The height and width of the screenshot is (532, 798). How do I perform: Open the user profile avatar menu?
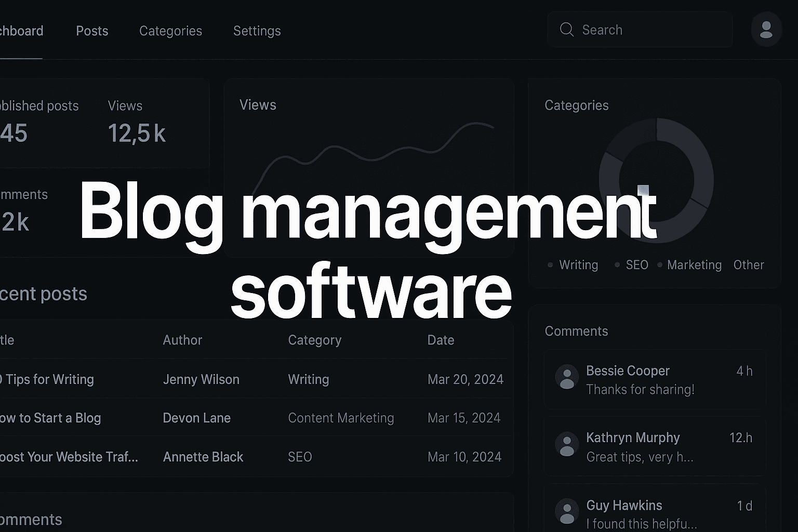tap(766, 30)
